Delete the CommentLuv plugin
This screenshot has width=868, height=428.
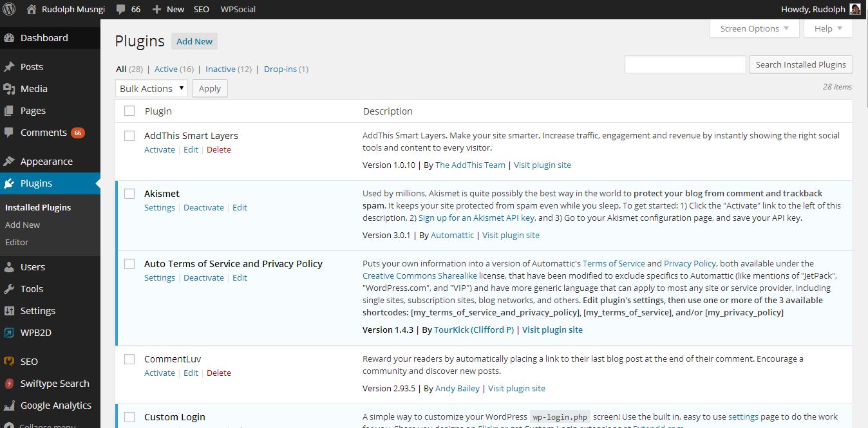(219, 373)
